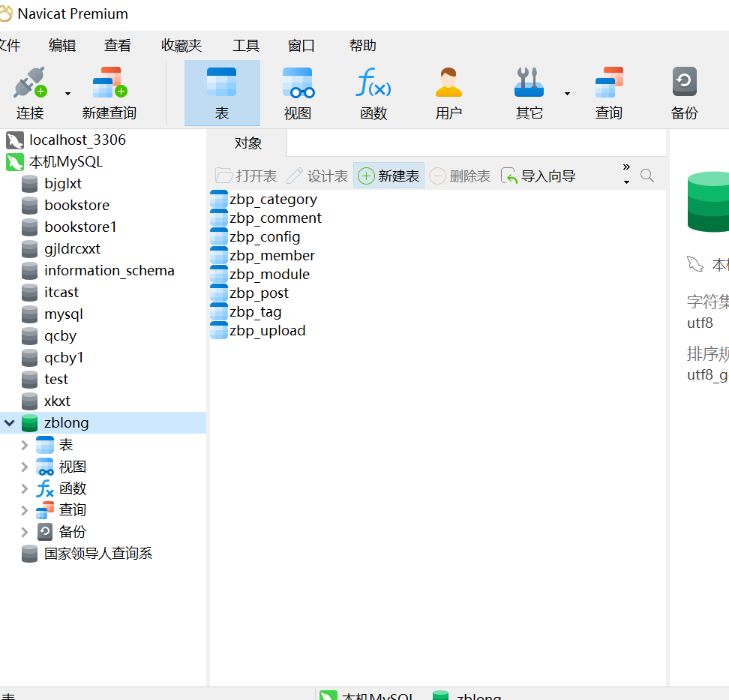Open the 视图 views toolbar icon
Screen dimensions: 729x700
click(298, 83)
